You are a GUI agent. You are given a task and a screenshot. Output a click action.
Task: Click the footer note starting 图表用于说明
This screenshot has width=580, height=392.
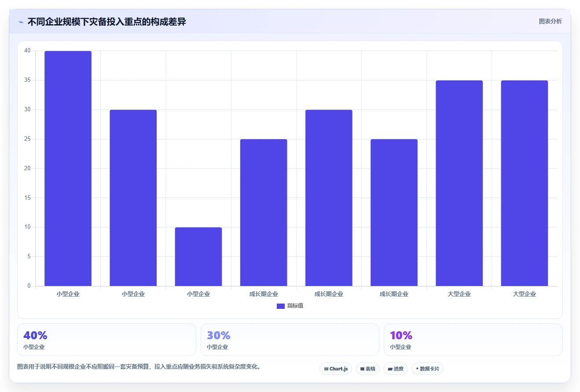click(139, 366)
